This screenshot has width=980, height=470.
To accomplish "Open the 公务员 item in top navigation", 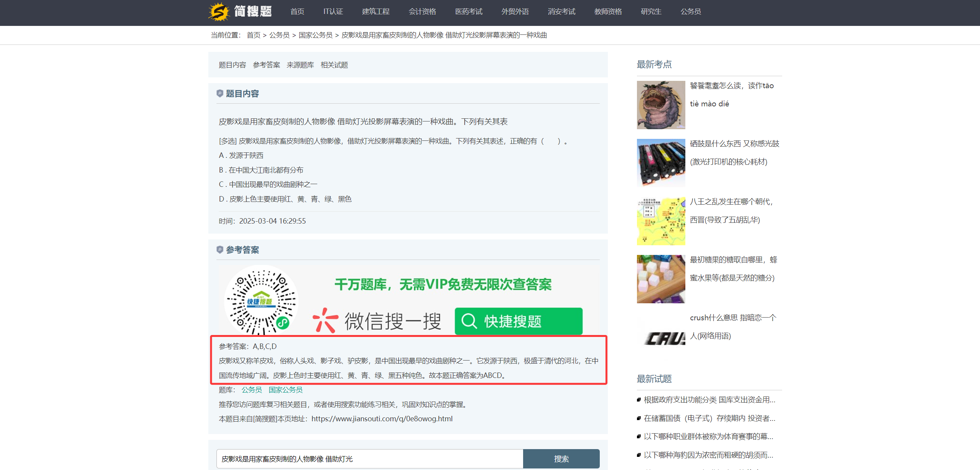I will tap(691, 11).
